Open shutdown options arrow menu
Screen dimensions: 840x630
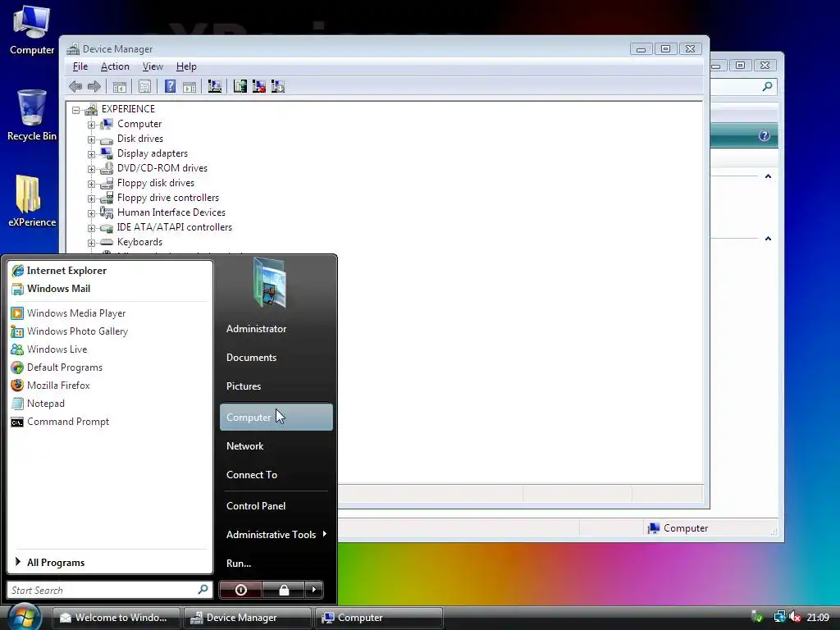pyautogui.click(x=314, y=590)
